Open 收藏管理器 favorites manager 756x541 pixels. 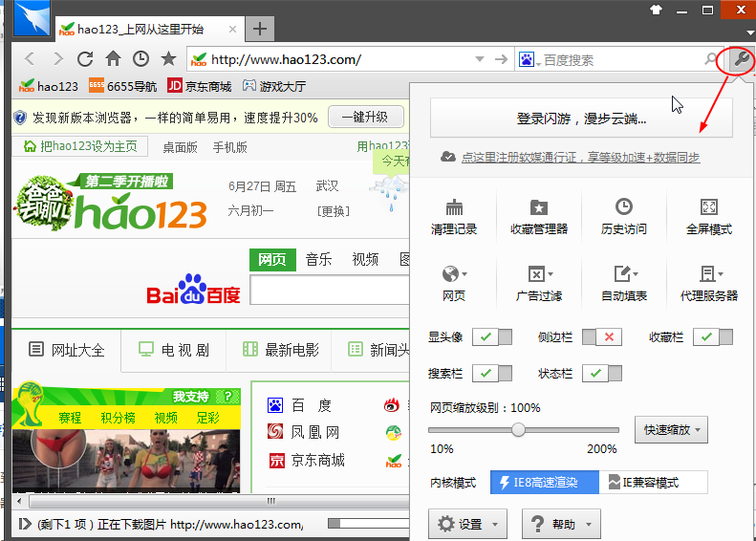coord(539,217)
